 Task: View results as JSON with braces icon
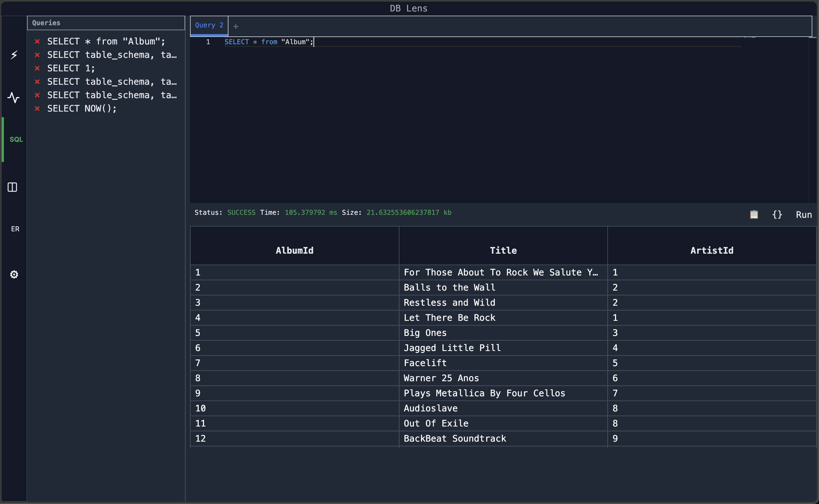(777, 214)
